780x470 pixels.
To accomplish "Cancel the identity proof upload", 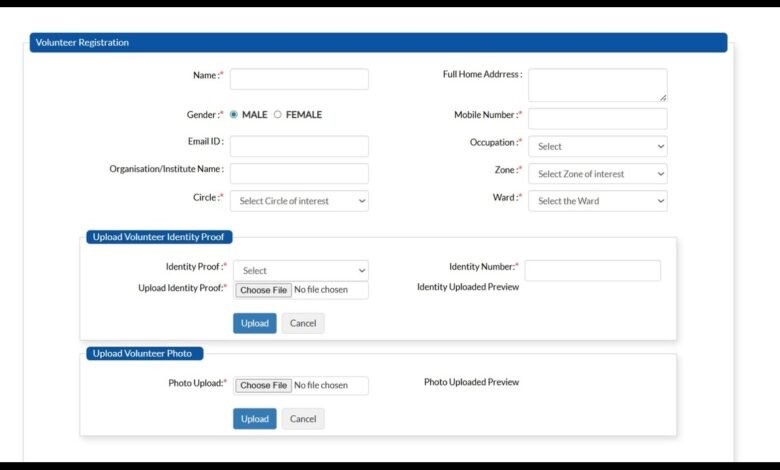I will pyautogui.click(x=303, y=323).
